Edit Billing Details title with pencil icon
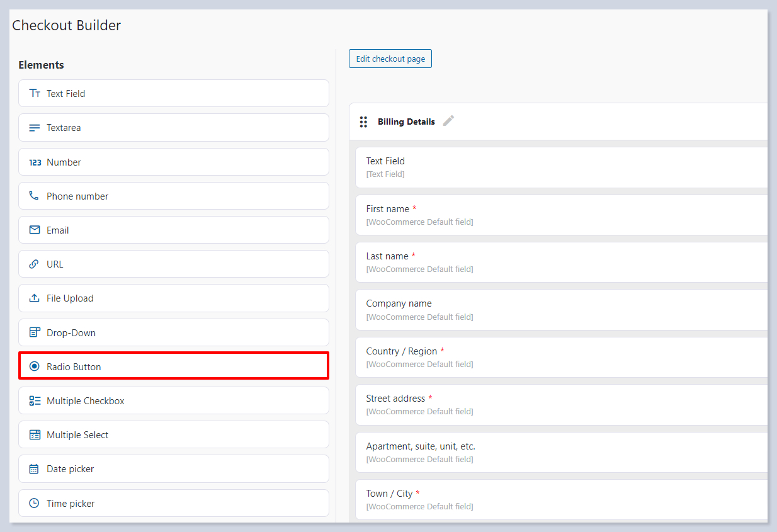Screen dimensions: 777x532 tap(448, 122)
